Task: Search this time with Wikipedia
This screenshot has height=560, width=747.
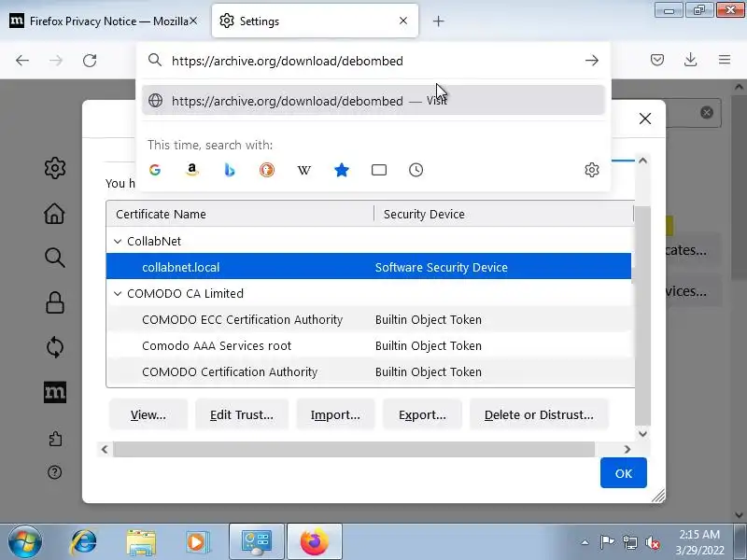Action: point(304,170)
